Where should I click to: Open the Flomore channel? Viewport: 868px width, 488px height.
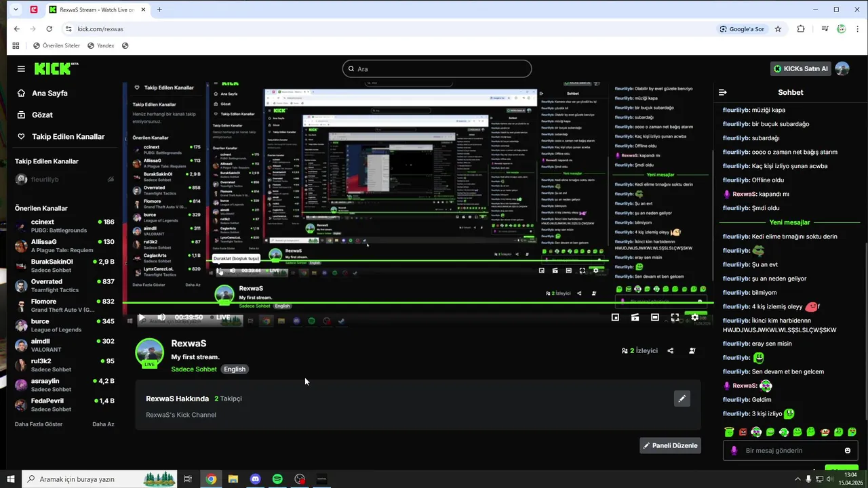click(64, 306)
